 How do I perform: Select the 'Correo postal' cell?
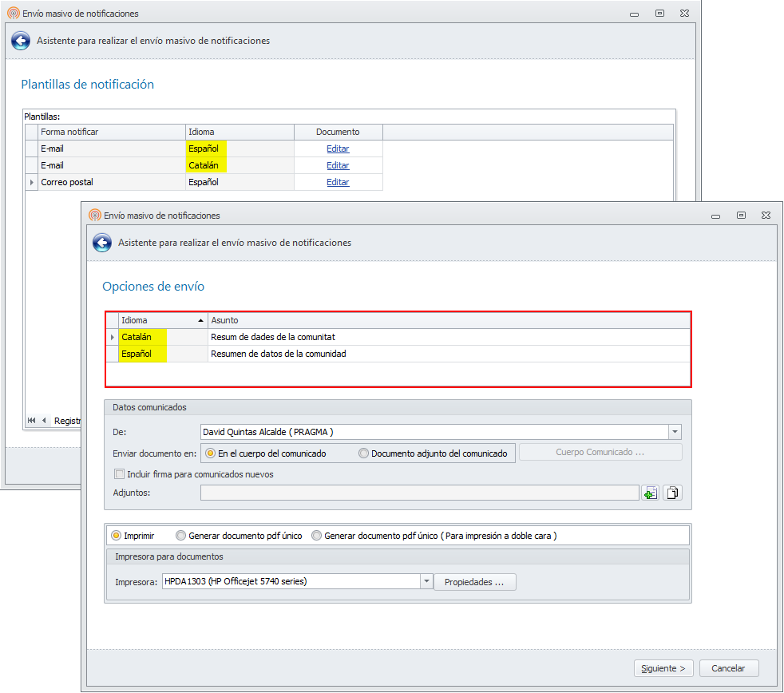pos(112,183)
